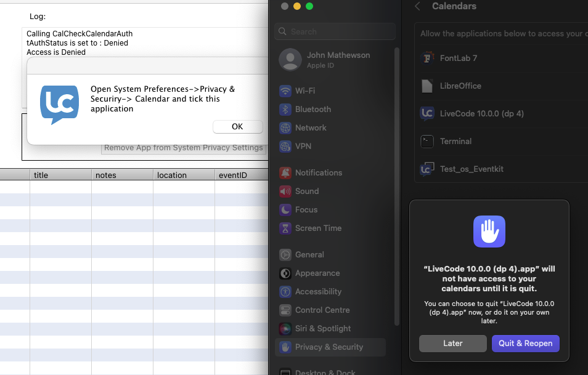Go back using the chevron beside Calendars
Image resolution: width=588 pixels, height=375 pixels.
(x=417, y=6)
